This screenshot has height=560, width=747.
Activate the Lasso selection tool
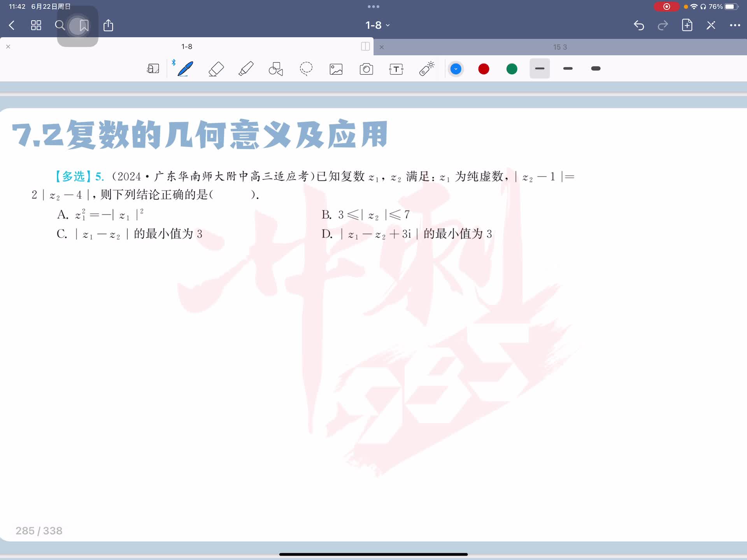point(306,69)
